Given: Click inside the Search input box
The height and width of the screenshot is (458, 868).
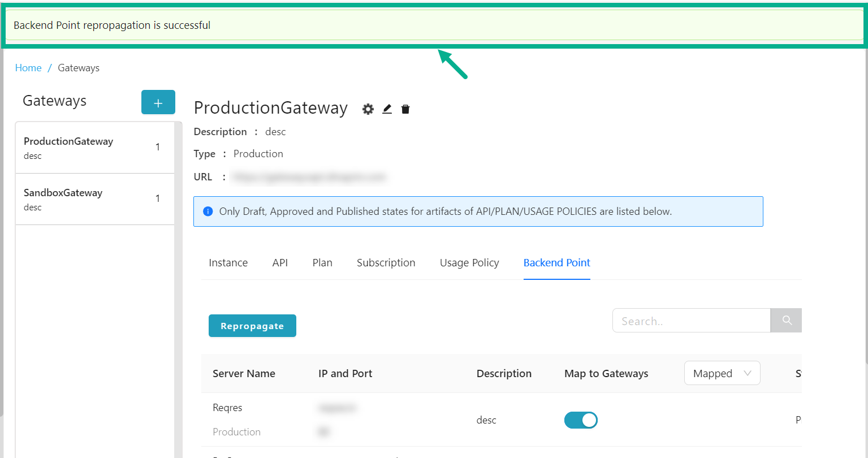Looking at the screenshot, I should [x=691, y=320].
